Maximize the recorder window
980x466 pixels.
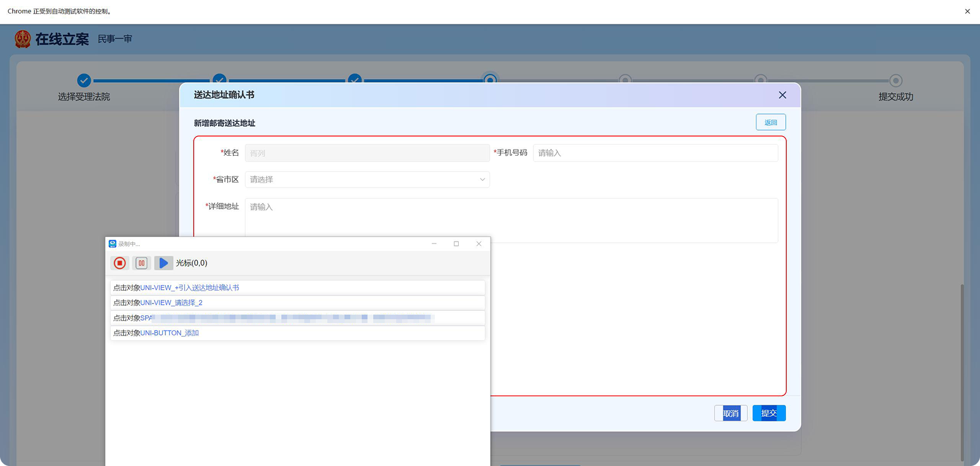pos(456,244)
